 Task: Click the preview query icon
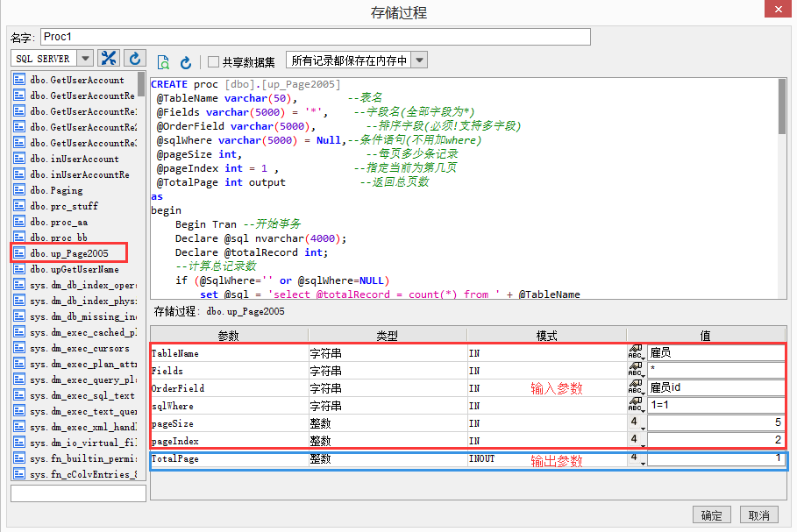pyautogui.click(x=163, y=62)
